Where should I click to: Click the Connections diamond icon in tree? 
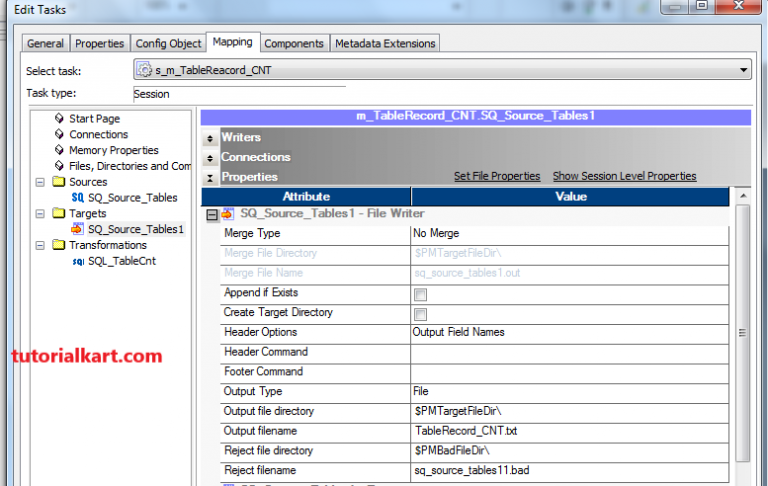(x=59, y=135)
